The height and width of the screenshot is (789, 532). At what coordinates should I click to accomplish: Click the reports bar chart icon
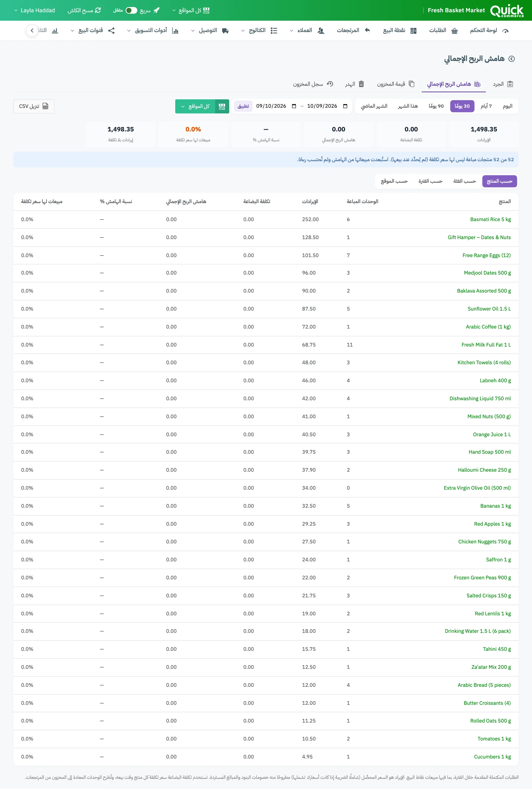coord(55,31)
